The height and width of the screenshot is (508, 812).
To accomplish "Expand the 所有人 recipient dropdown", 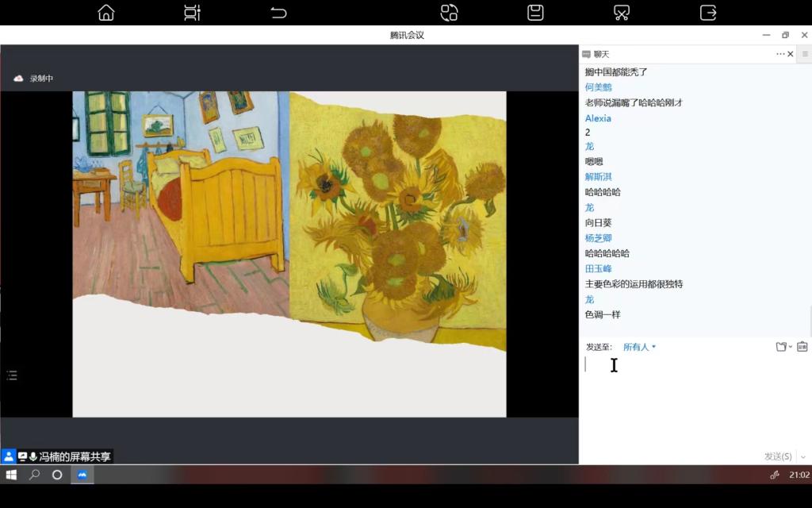I will pyautogui.click(x=639, y=347).
